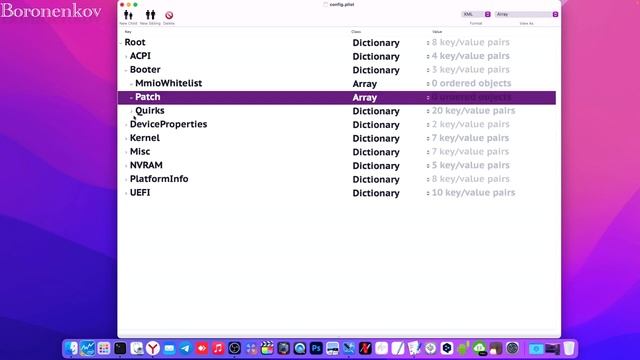The width and height of the screenshot is (640, 360).
Task: Click the '0 ordered objects' value of MmioWhitelist
Action: click(x=471, y=83)
